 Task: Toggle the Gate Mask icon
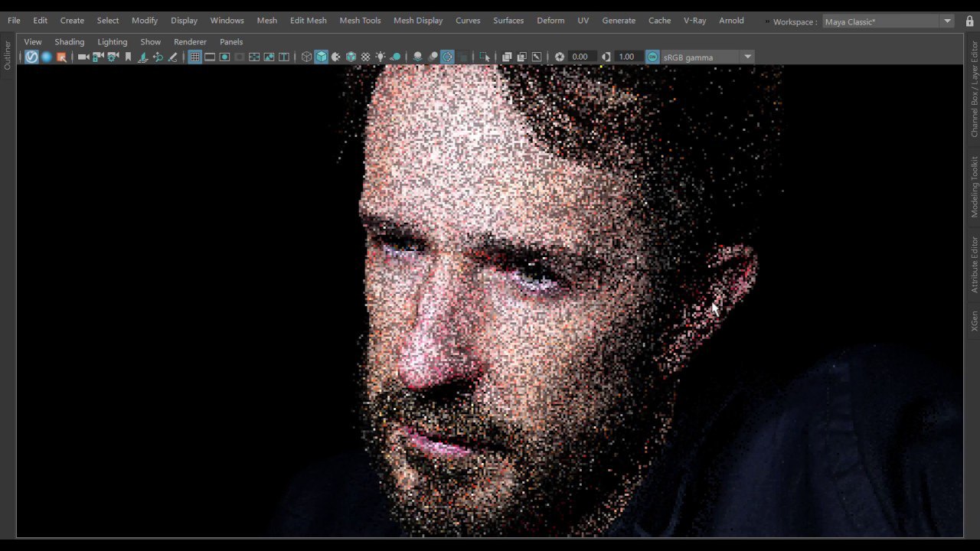[x=239, y=57]
